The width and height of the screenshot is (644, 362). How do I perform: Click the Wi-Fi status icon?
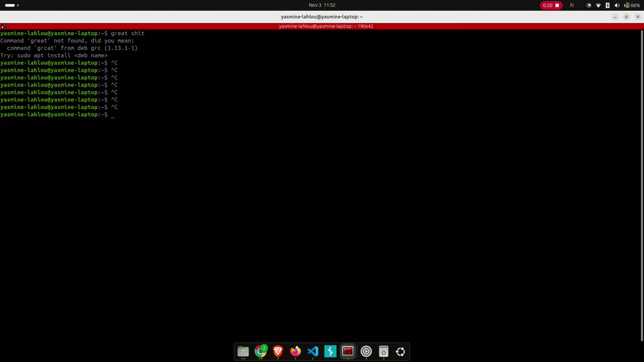pyautogui.click(x=598, y=5)
